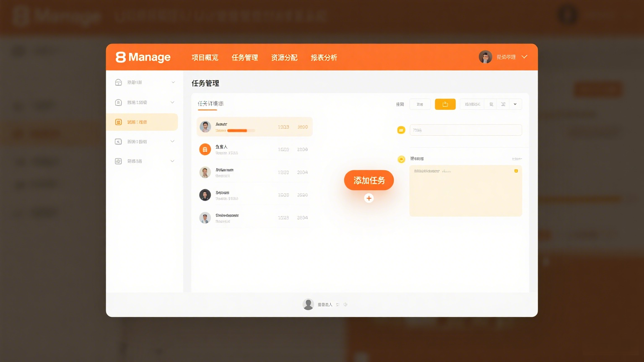This screenshot has height=362, width=644.
Task: Open the chevron dropdown at toolbar's right end
Action: coord(515,104)
